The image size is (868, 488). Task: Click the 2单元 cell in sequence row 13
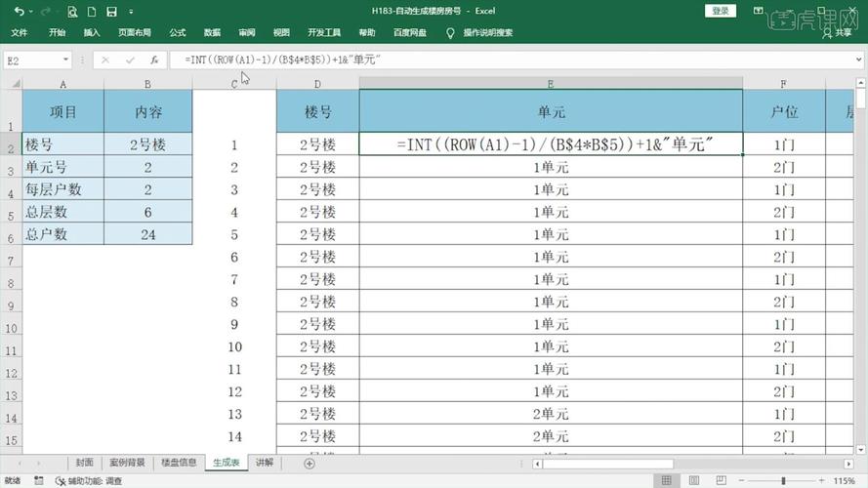coord(551,414)
